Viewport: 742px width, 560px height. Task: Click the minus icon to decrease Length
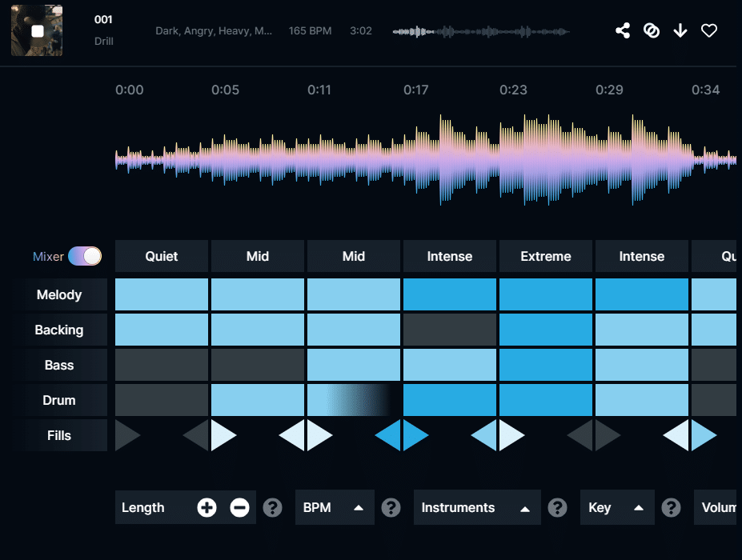[239, 507]
